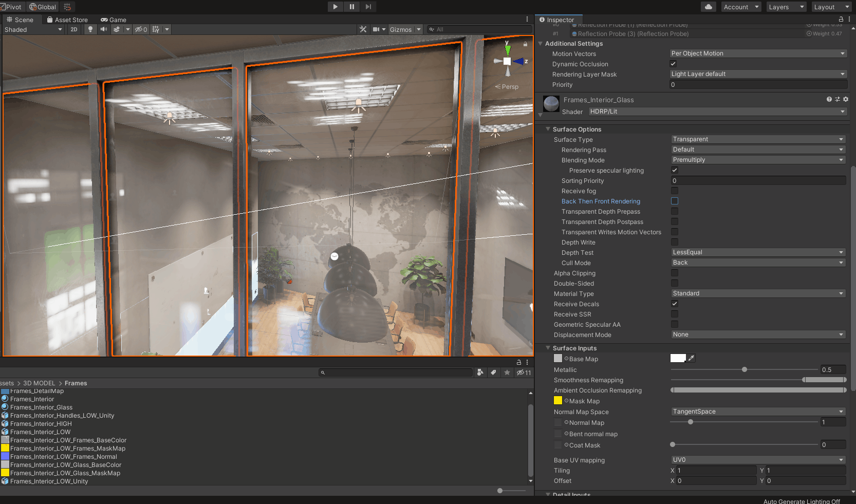The height and width of the screenshot is (504, 856).
Task: Click the scene orientation gizmo center cube
Action: (x=507, y=61)
